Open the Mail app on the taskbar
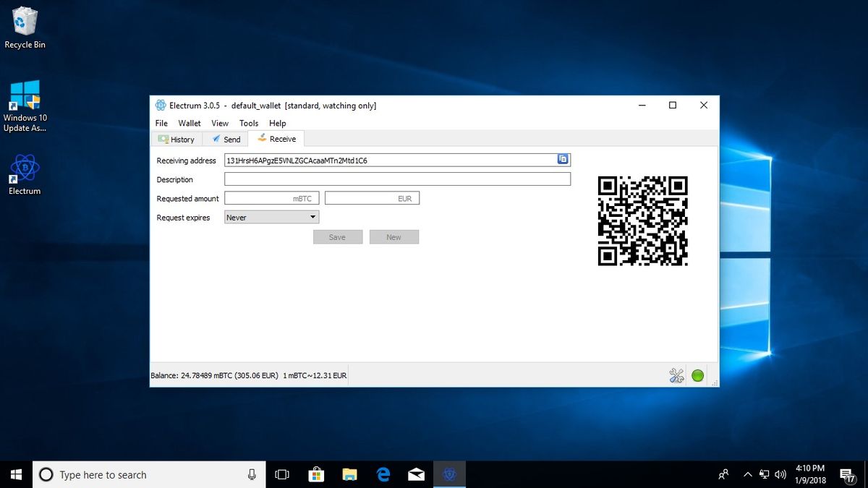This screenshot has width=868, height=488. click(x=416, y=474)
